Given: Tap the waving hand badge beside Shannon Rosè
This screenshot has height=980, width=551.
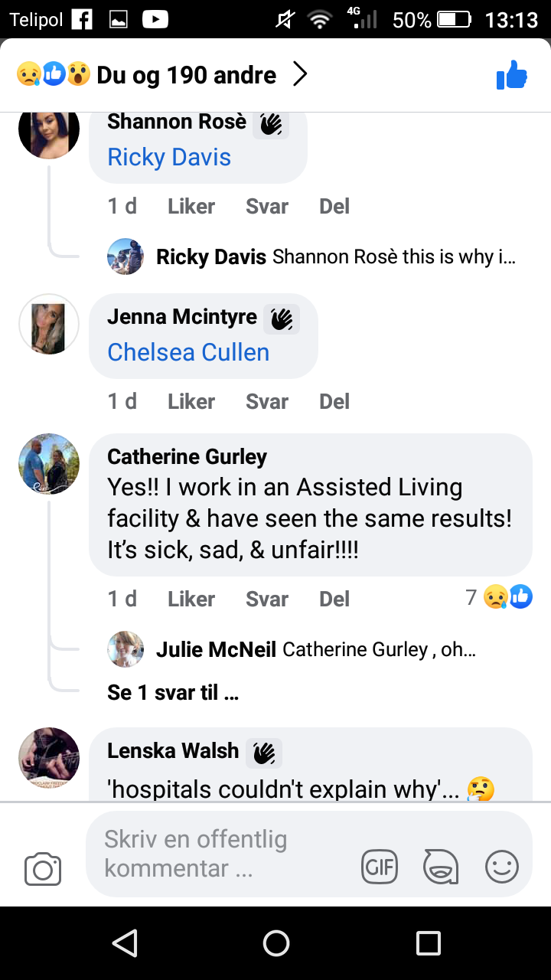Looking at the screenshot, I should (271, 123).
